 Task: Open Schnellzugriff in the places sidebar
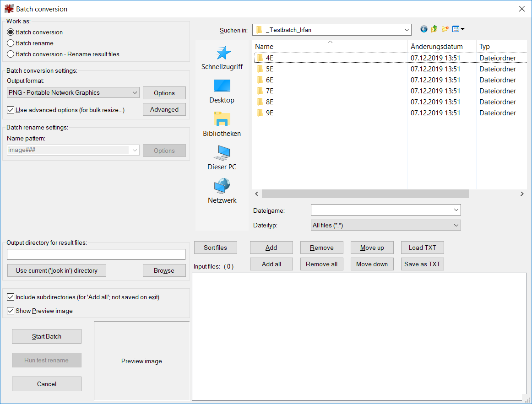coord(222,58)
